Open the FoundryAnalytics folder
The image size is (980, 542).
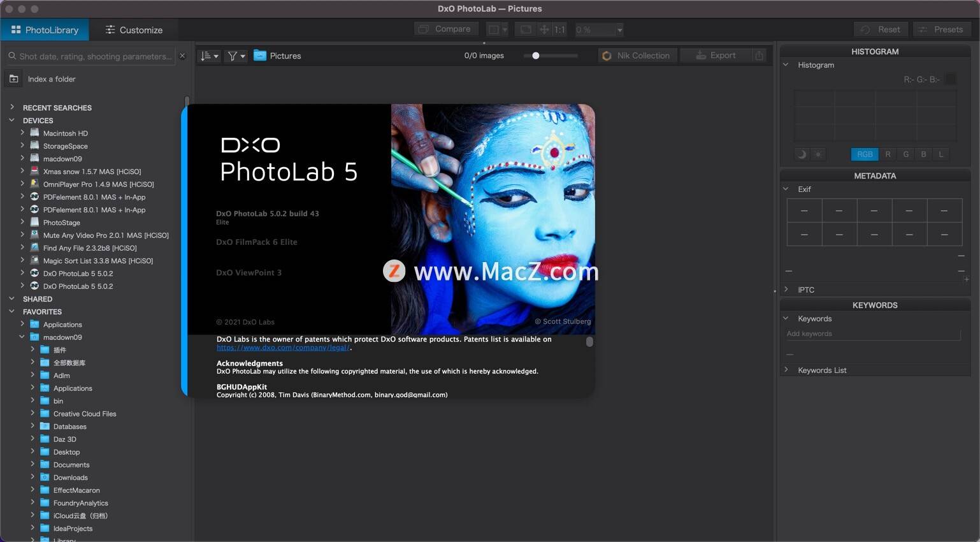tap(80, 503)
